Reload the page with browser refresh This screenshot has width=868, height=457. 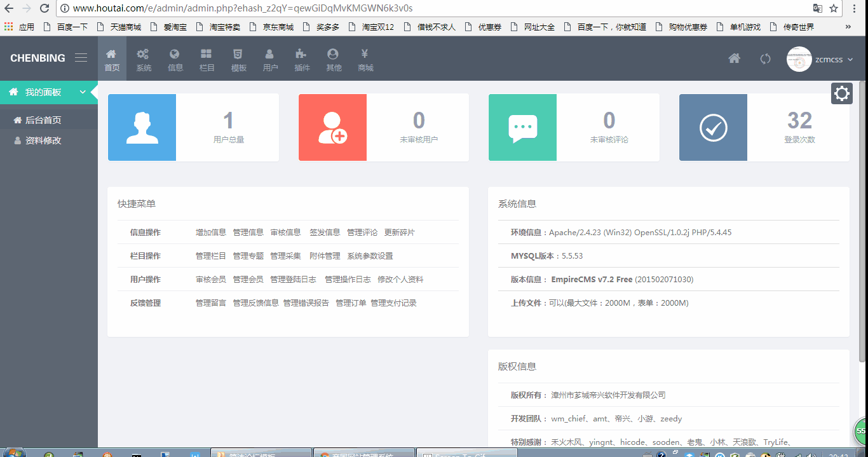(x=44, y=8)
